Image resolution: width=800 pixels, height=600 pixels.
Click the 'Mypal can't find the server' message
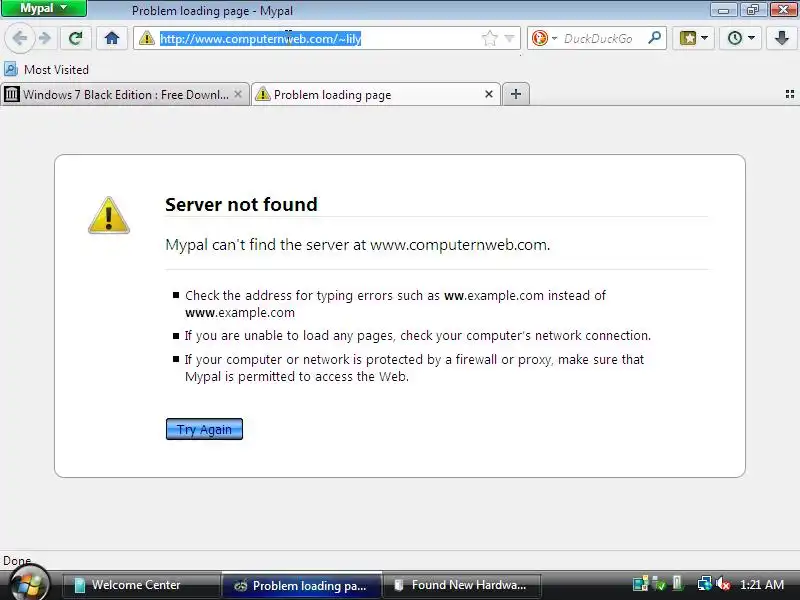click(358, 245)
